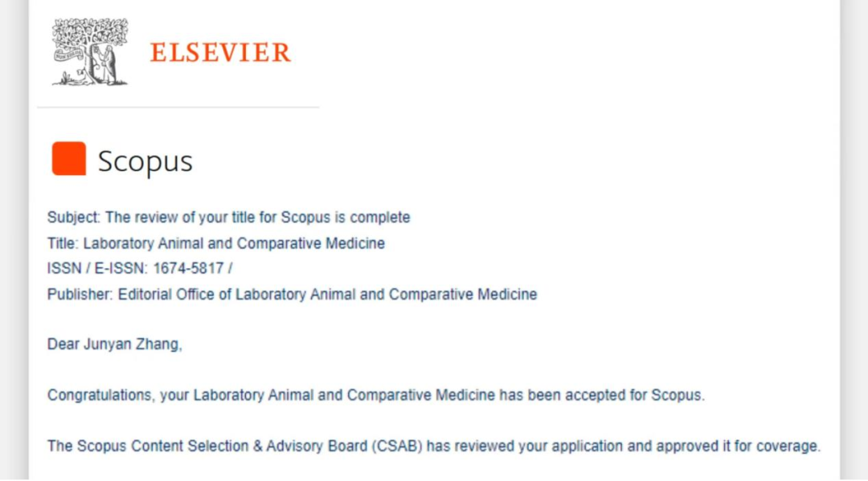Screen dimensions: 868x481
Task: Click the word "Congratulations"
Action: pos(100,395)
